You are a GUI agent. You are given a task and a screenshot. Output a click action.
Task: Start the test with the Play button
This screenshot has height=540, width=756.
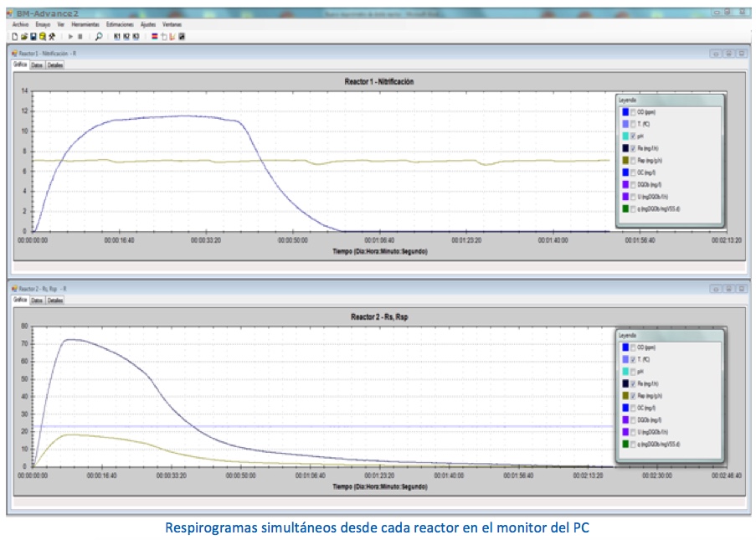(70, 37)
